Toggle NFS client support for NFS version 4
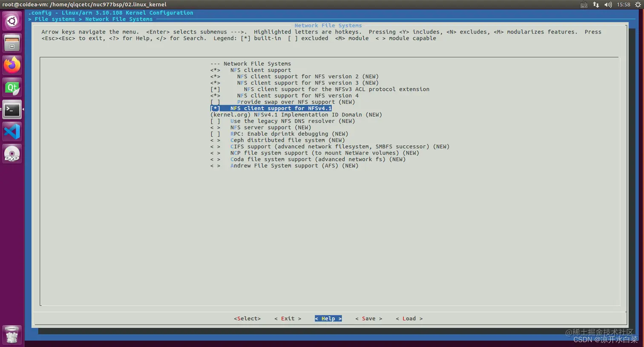This screenshot has height=347, width=644. click(x=284, y=96)
